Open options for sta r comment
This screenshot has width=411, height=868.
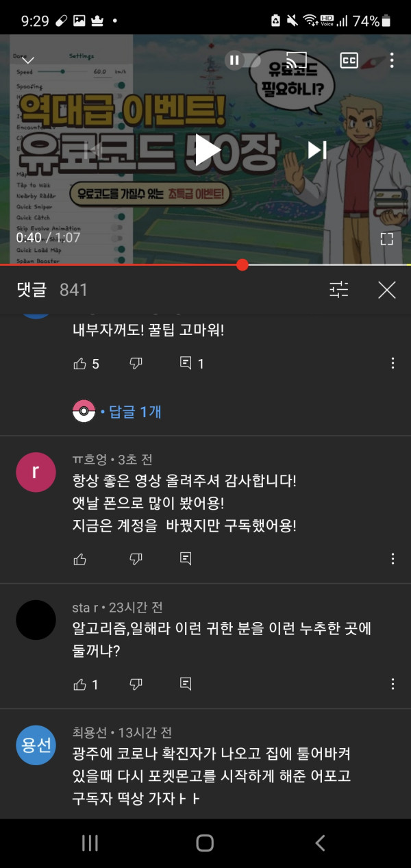[x=393, y=684]
